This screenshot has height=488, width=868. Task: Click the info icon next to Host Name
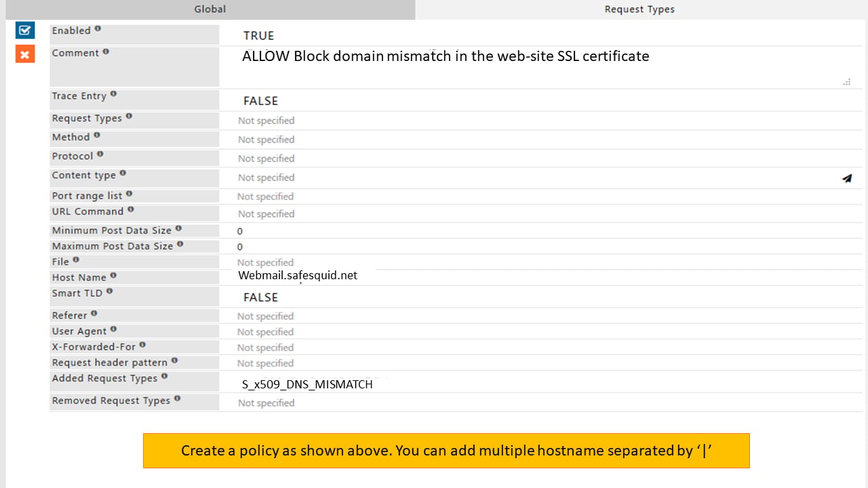pyautogui.click(x=113, y=276)
